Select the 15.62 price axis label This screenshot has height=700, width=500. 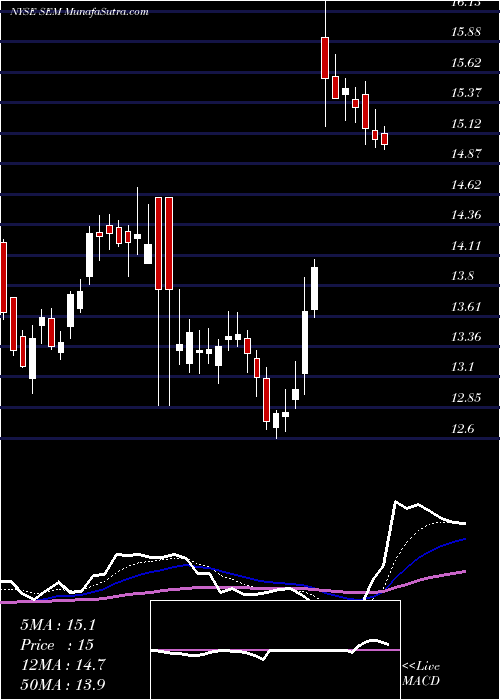466,62
